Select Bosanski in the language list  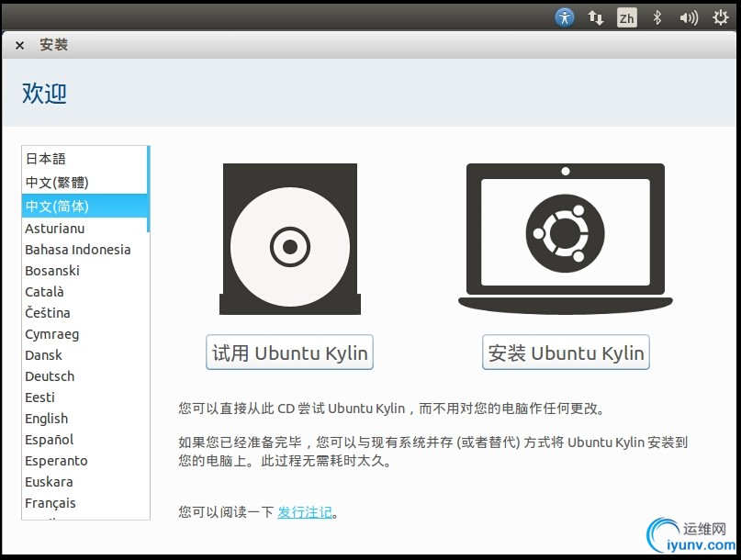tap(84, 271)
